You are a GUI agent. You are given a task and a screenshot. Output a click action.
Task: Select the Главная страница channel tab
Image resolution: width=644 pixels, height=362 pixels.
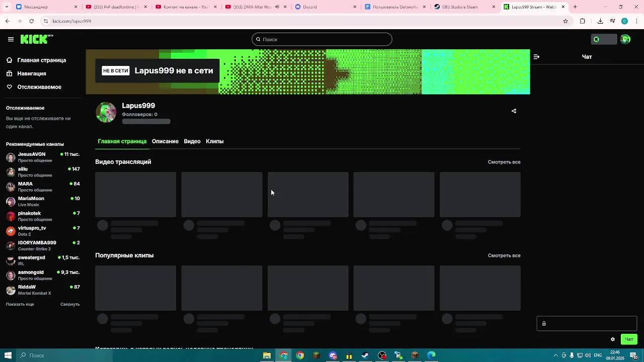pos(122,141)
